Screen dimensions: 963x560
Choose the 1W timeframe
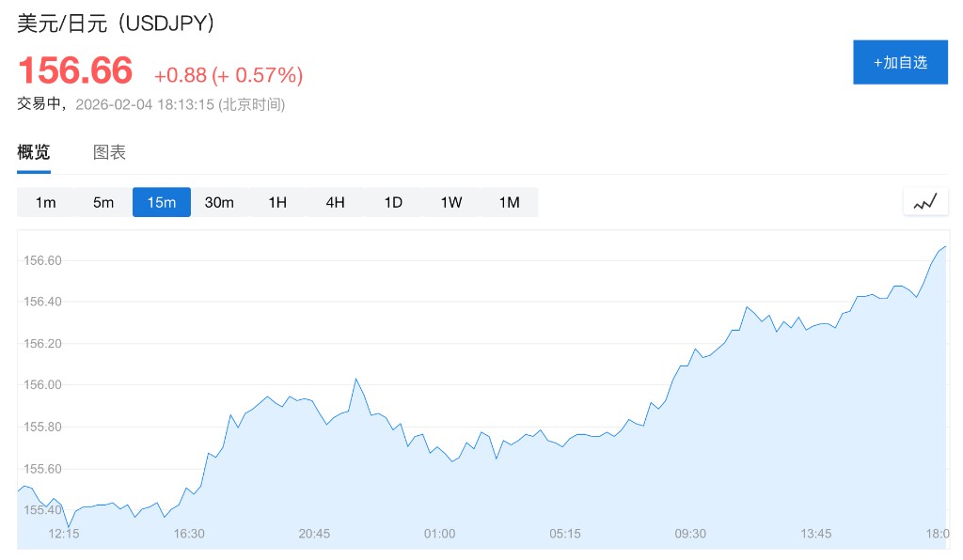tap(451, 202)
